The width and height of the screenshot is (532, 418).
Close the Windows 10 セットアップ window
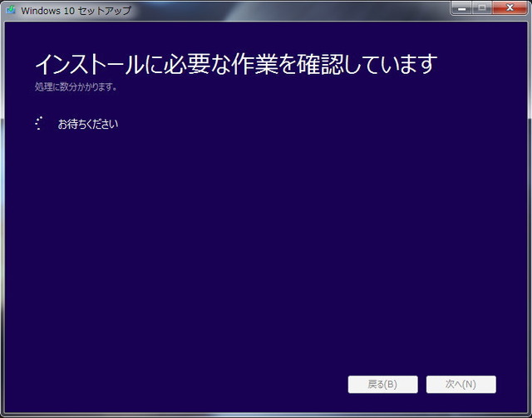(510, 8)
